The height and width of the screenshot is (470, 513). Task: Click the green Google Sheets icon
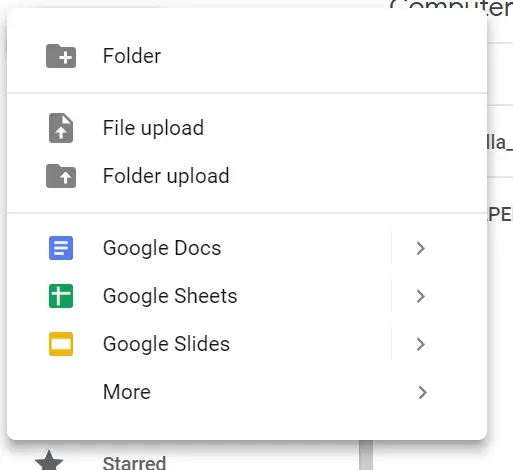click(x=61, y=296)
